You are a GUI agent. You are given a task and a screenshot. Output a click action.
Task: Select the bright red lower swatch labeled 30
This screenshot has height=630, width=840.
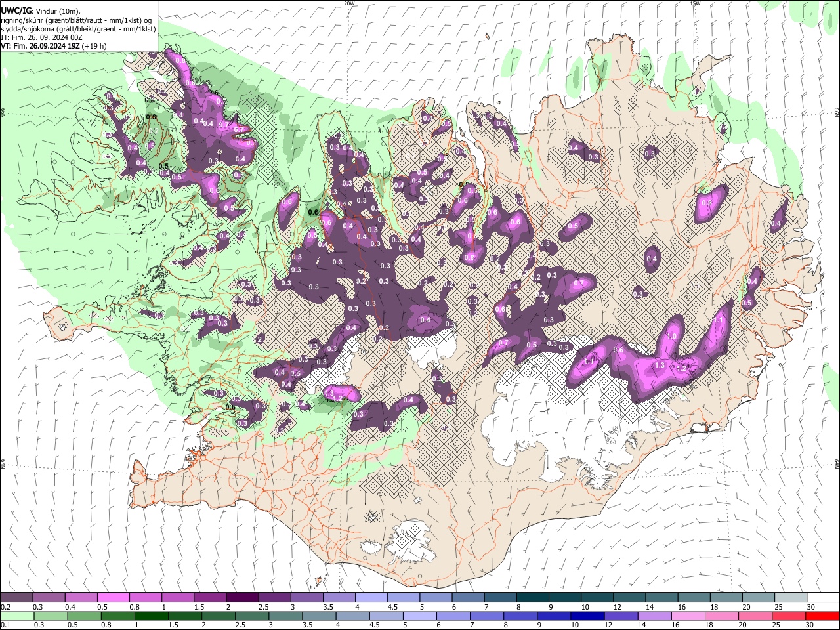(x=822, y=616)
